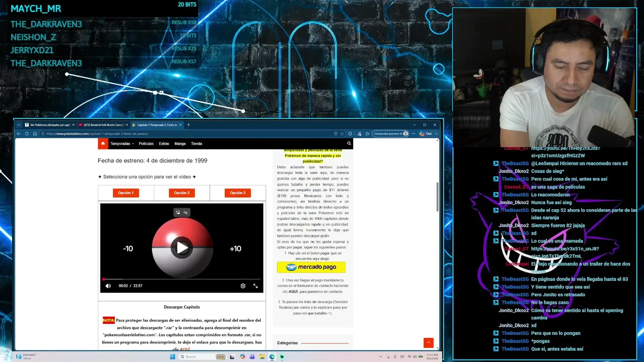This screenshot has width=644, height=362.
Task: Enter fullscreen in the video player
Action: [x=256, y=286]
